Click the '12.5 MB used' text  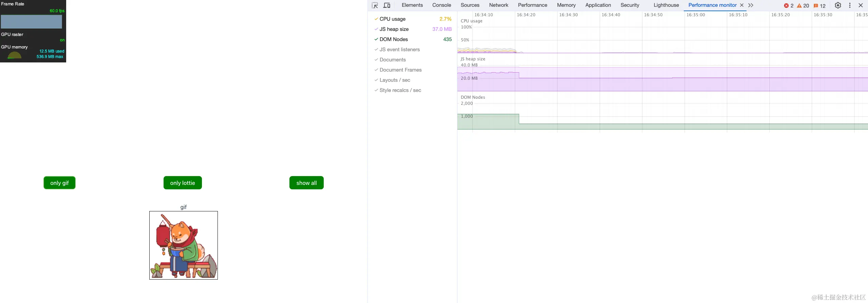pos(52,51)
